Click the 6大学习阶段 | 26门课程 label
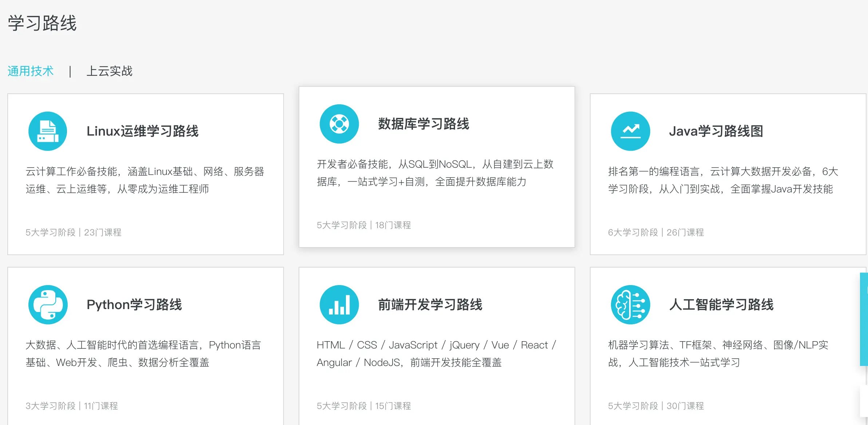 [655, 233]
